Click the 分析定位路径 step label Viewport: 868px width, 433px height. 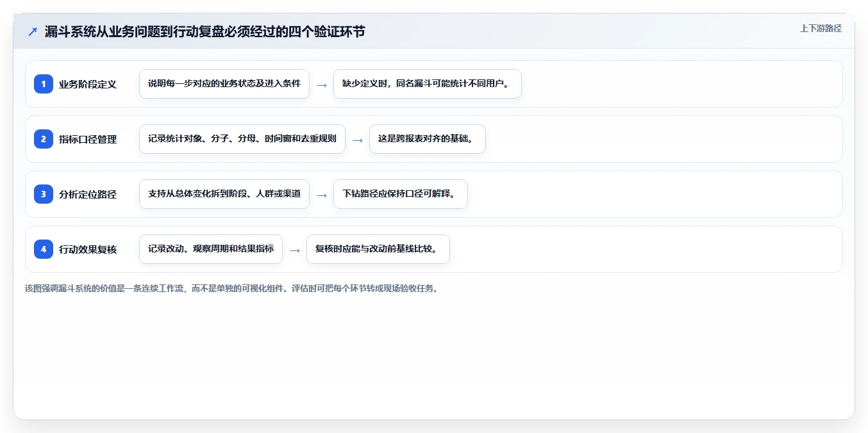coord(88,194)
